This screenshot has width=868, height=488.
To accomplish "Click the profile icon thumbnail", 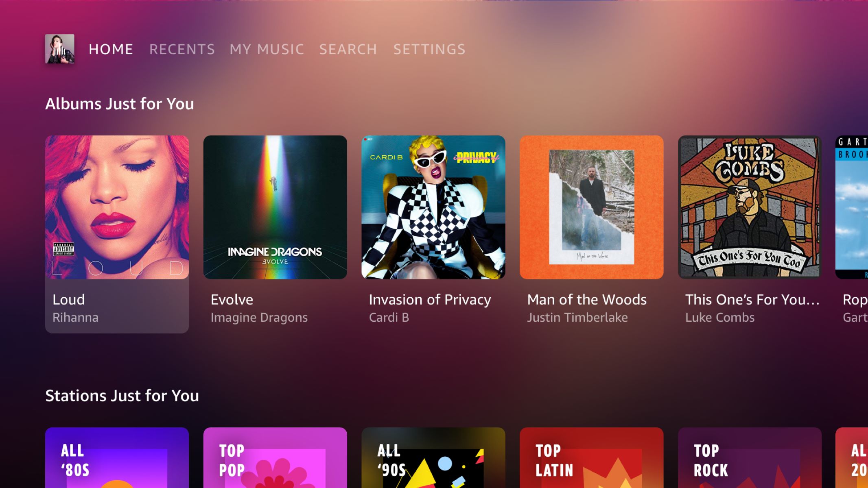I will click(x=60, y=49).
